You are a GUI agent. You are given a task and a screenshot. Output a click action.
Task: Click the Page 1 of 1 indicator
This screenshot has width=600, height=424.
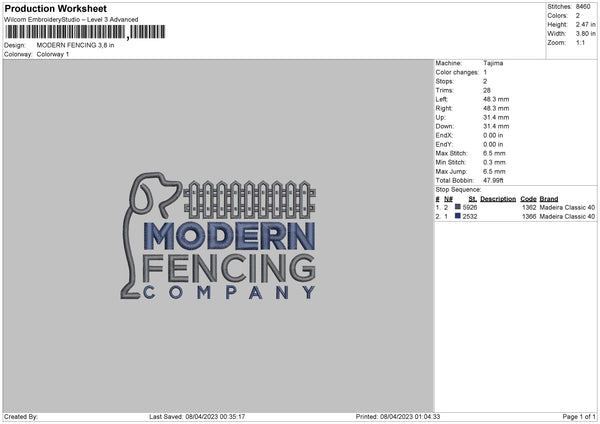[579, 417]
